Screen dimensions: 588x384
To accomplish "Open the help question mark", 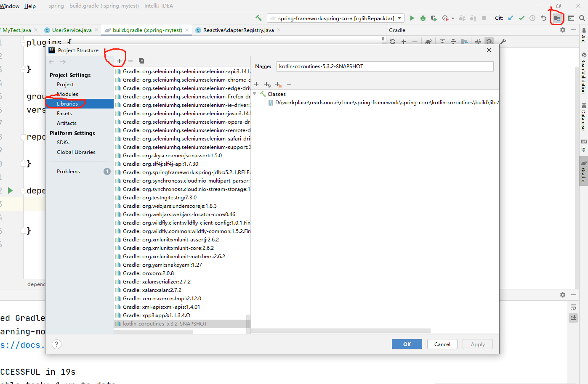I will pyautogui.click(x=56, y=344).
